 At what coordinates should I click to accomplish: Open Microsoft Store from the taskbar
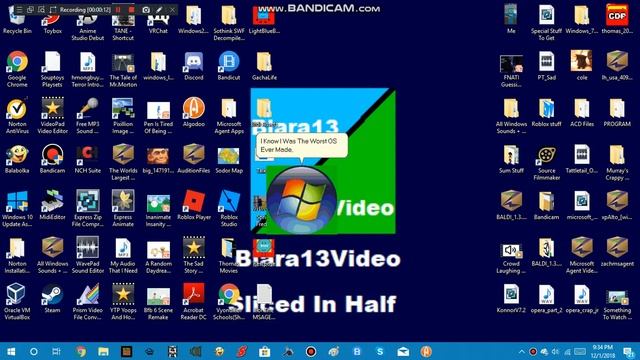(x=264, y=351)
